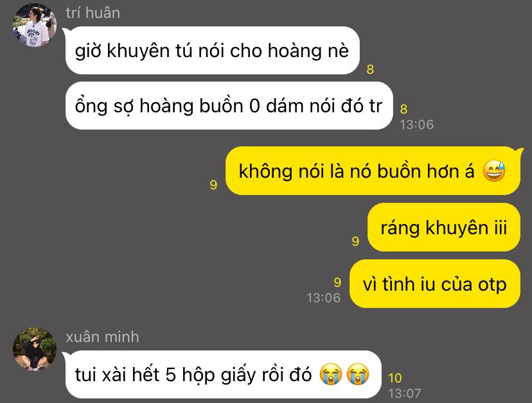Tap the second crying emoji
Viewport: 532px width, 403px height.
coord(358,374)
